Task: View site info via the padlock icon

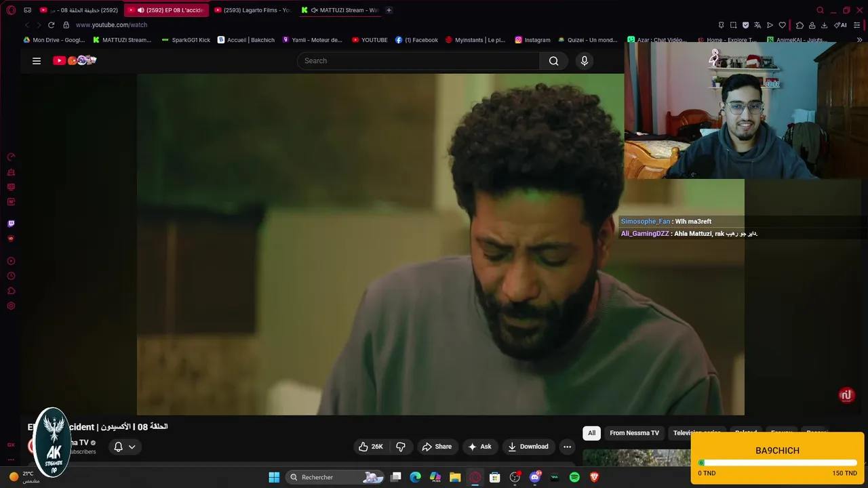Action: click(66, 25)
